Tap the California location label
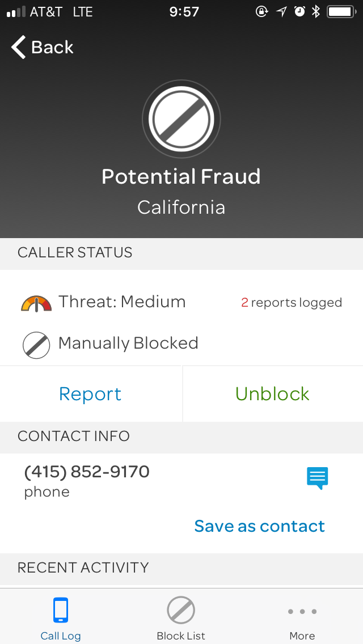The width and height of the screenshot is (363, 644). pos(181,207)
